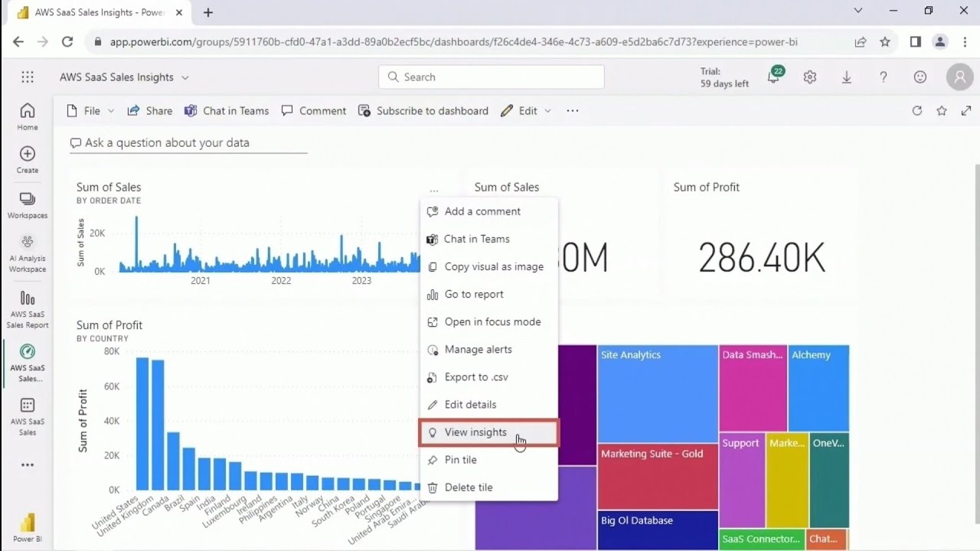980x551 pixels.
Task: Enter full screen mode icon
Action: pyautogui.click(x=965, y=111)
